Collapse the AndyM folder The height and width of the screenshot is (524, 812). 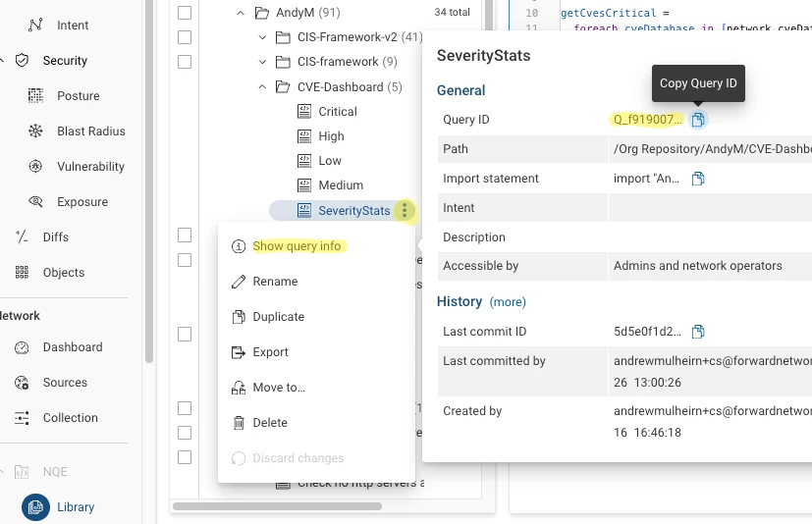point(241,13)
